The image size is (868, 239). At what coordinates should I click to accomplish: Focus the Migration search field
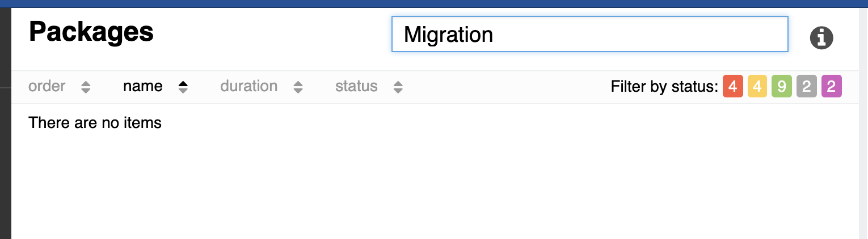[x=590, y=35]
